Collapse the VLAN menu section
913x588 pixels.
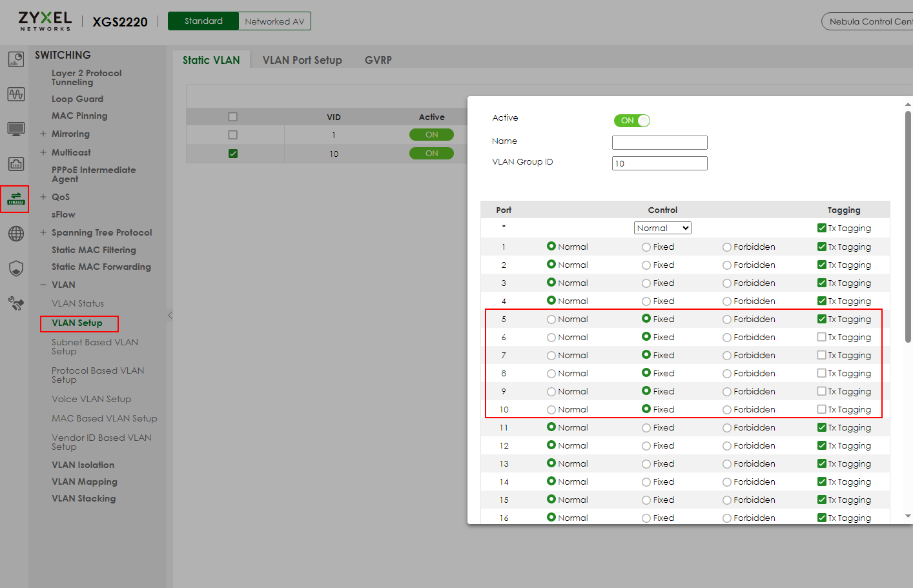tap(43, 285)
